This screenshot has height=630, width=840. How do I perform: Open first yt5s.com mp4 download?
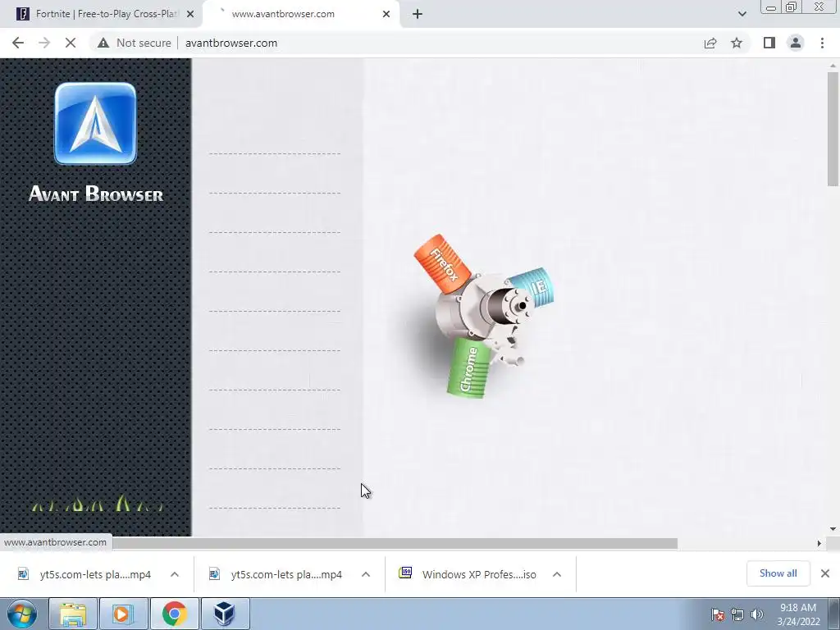tap(95, 575)
